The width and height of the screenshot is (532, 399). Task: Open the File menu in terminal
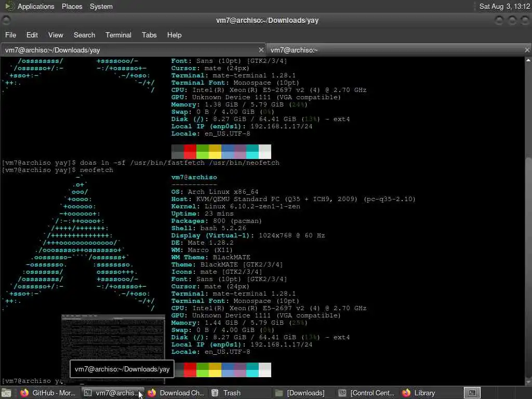pos(10,35)
